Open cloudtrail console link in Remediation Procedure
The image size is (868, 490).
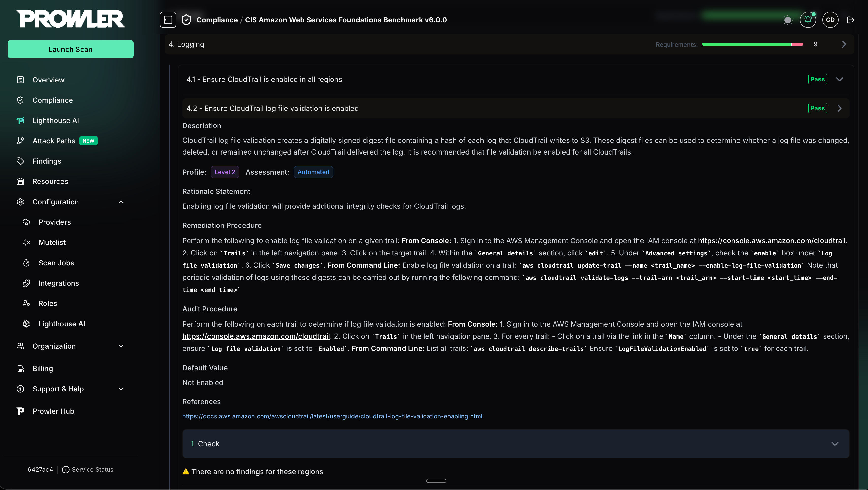tap(772, 241)
